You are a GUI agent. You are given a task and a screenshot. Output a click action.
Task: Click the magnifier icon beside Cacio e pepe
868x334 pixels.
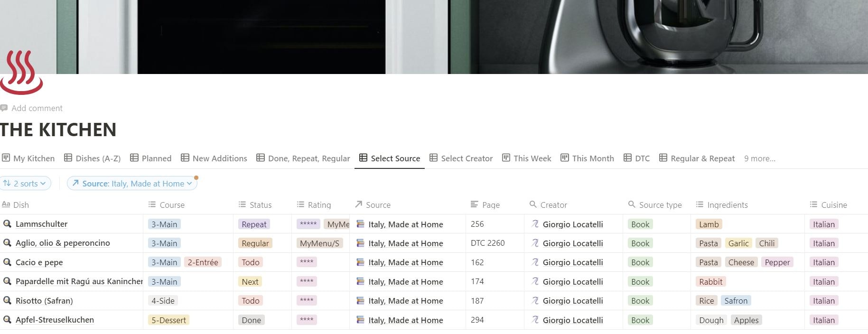coord(7,262)
